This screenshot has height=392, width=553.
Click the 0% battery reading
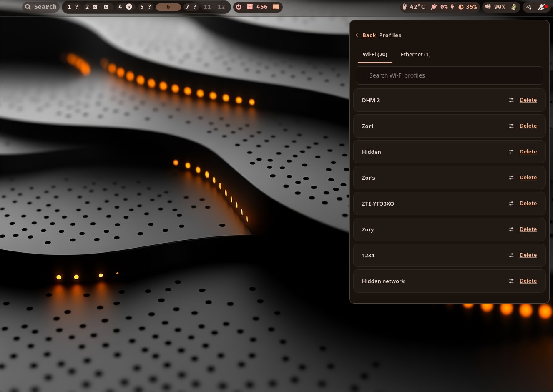pyautogui.click(x=444, y=7)
